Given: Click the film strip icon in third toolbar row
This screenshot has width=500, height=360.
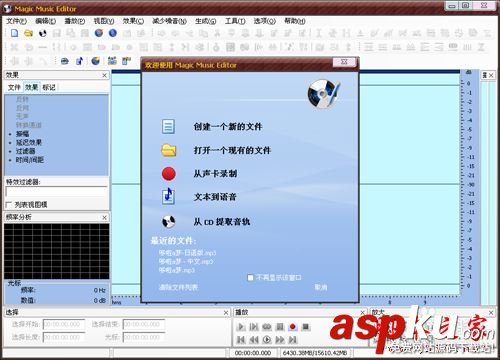Looking at the screenshot, I should [112, 61].
